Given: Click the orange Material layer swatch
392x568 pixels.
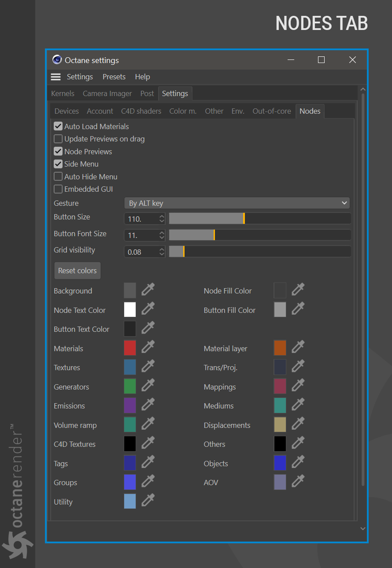Looking at the screenshot, I should (280, 348).
